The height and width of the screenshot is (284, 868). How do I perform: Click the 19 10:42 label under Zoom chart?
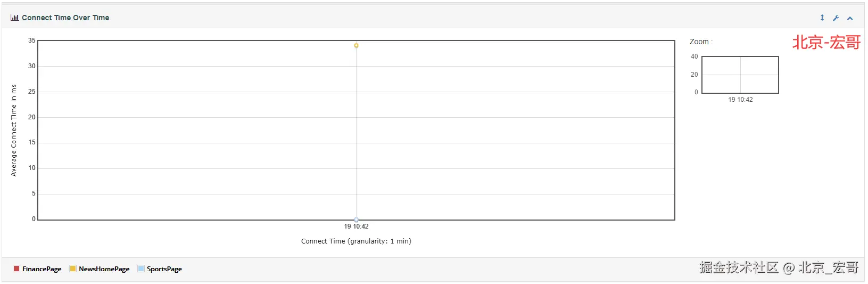coord(740,100)
